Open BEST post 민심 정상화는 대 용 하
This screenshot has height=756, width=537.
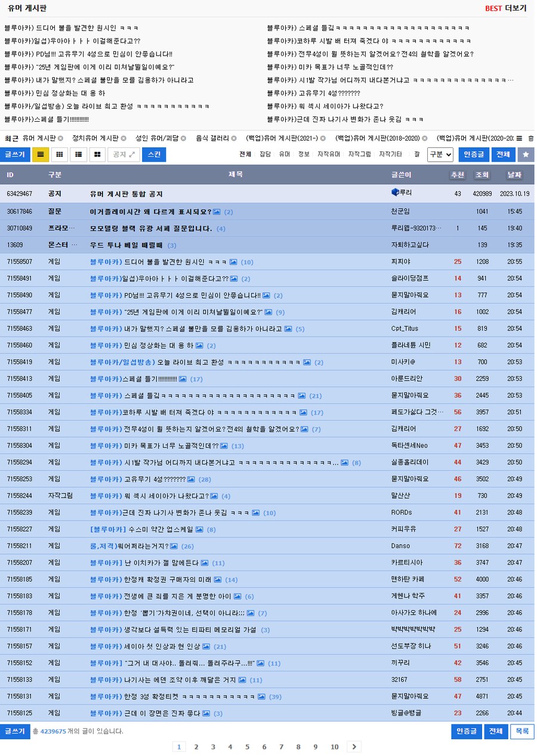click(x=54, y=93)
